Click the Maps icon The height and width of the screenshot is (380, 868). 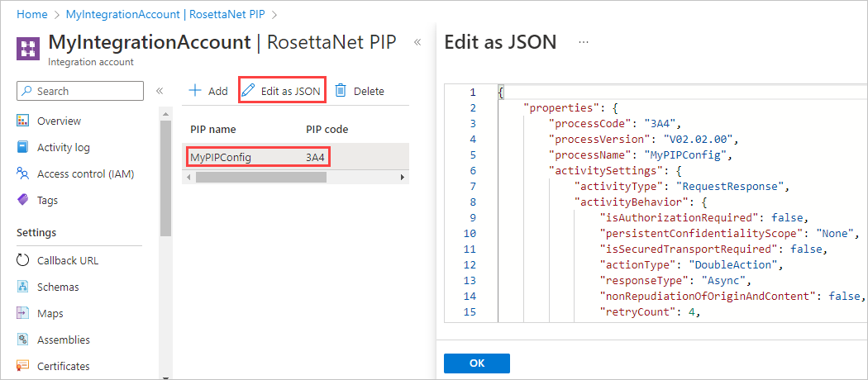[22, 313]
